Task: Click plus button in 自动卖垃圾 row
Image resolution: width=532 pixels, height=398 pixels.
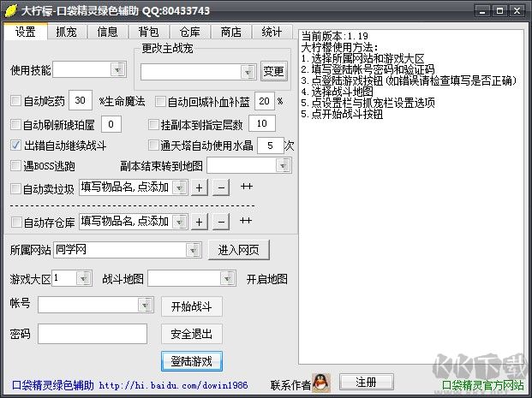Action: click(x=200, y=187)
